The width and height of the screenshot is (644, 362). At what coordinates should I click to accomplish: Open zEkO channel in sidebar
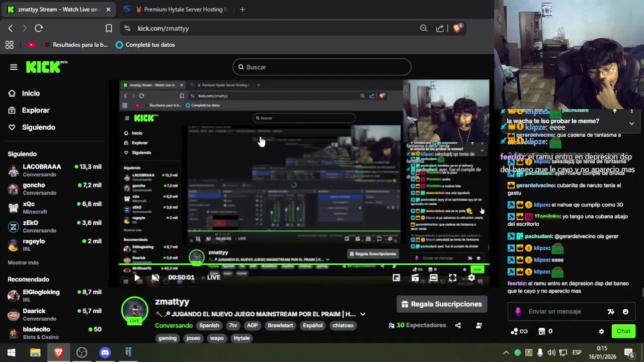coord(54,226)
